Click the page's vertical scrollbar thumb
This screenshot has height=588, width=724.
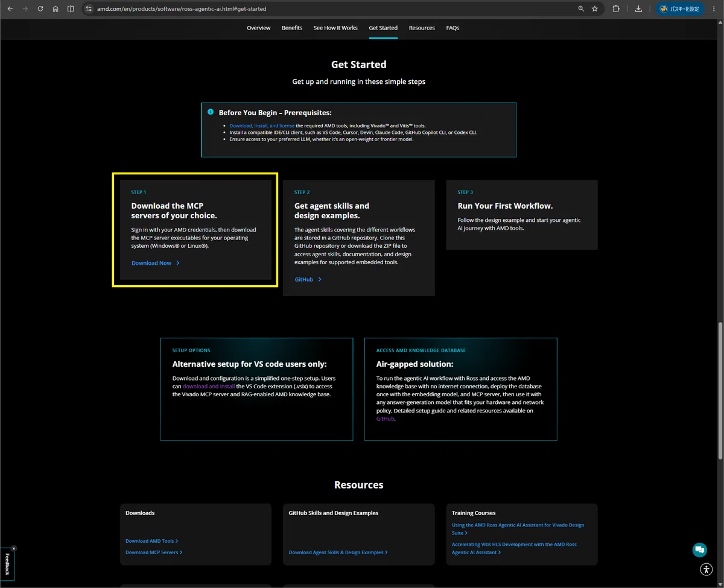[720, 392]
